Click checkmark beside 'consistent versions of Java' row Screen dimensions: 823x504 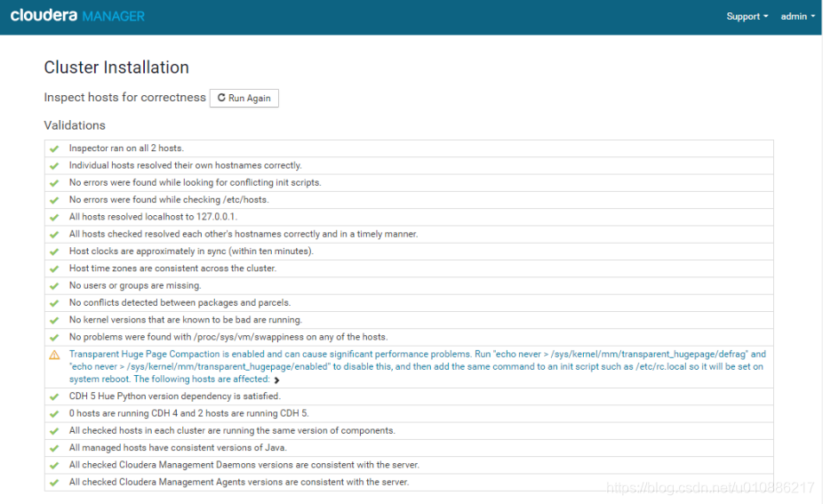click(54, 448)
